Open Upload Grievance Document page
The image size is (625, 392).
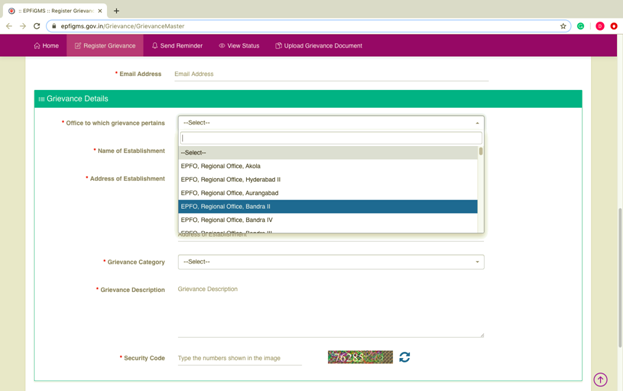coord(318,46)
